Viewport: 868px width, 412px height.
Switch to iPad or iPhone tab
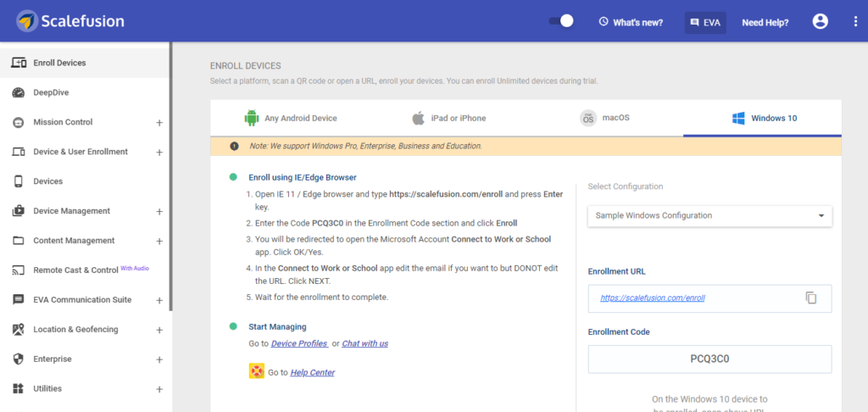pyautogui.click(x=447, y=118)
